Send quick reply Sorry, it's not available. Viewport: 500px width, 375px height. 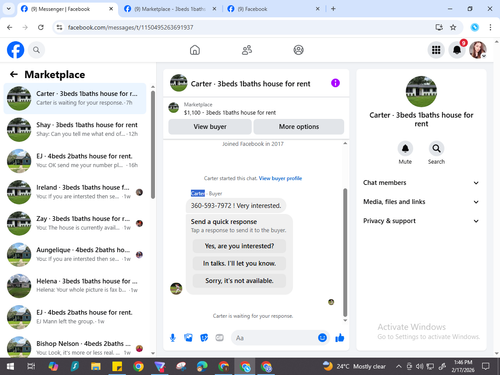(239, 281)
